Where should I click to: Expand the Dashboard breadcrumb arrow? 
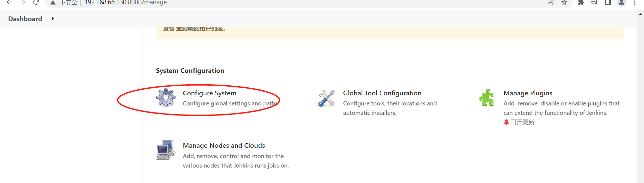click(53, 19)
